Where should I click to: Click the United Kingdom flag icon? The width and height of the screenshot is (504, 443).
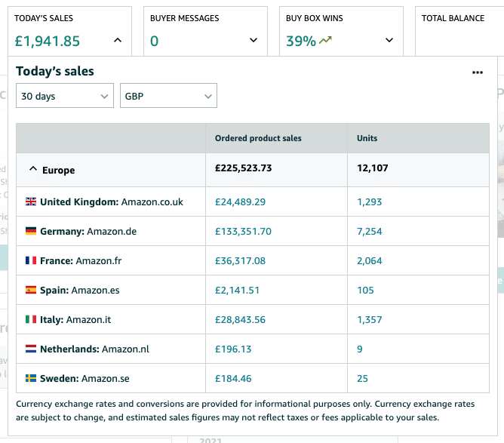tap(31, 202)
